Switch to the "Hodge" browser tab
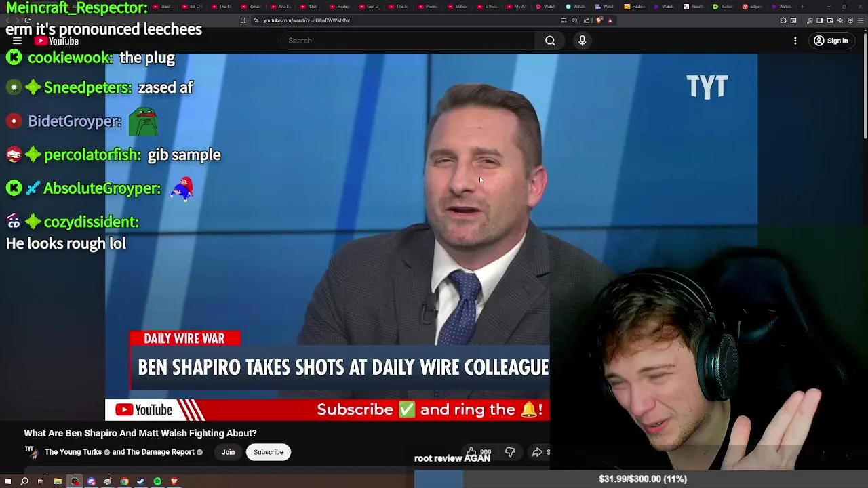 coord(341,7)
